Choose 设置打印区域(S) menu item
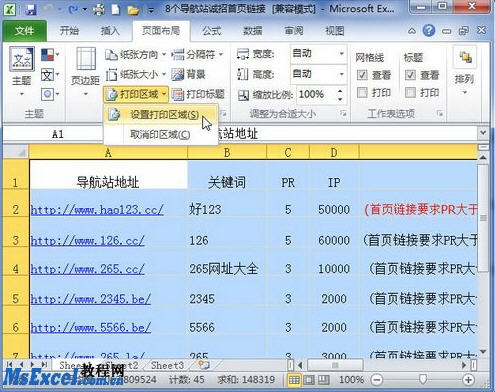This screenshot has height=392, width=495. pos(161,115)
